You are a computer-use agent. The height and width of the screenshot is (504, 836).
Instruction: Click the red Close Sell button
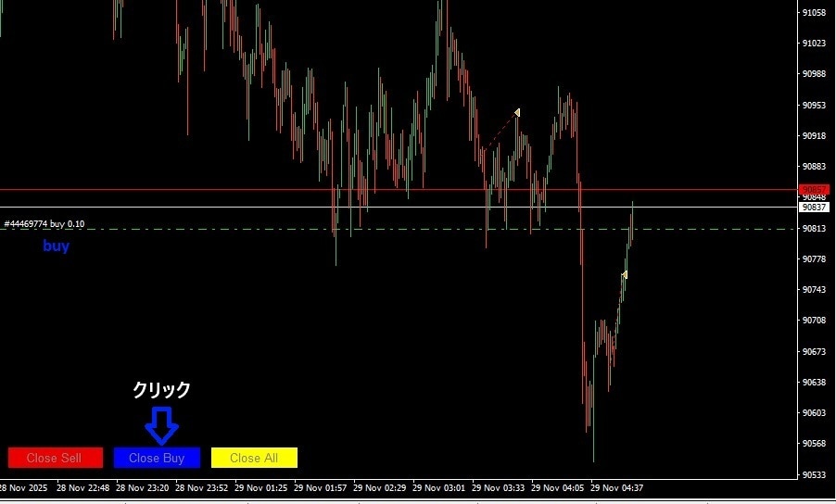coord(56,458)
